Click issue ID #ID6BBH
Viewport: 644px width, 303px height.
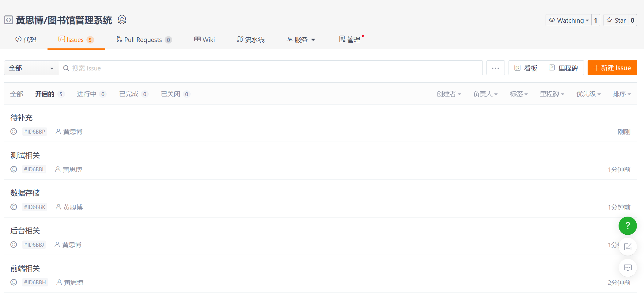click(x=35, y=282)
